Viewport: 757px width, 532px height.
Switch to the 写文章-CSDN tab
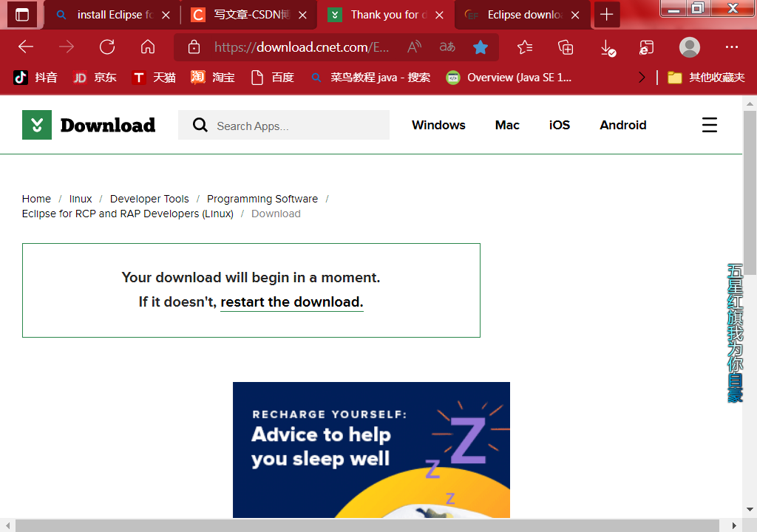point(250,15)
